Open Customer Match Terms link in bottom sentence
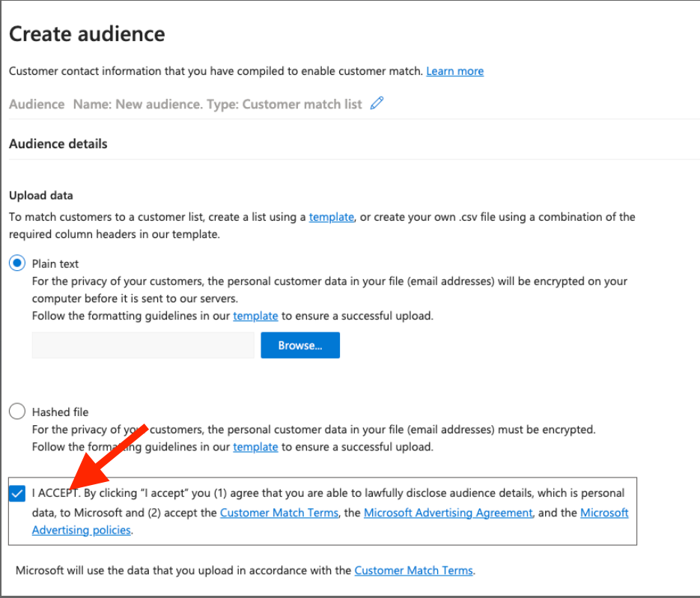The width and height of the screenshot is (700, 598). click(413, 570)
